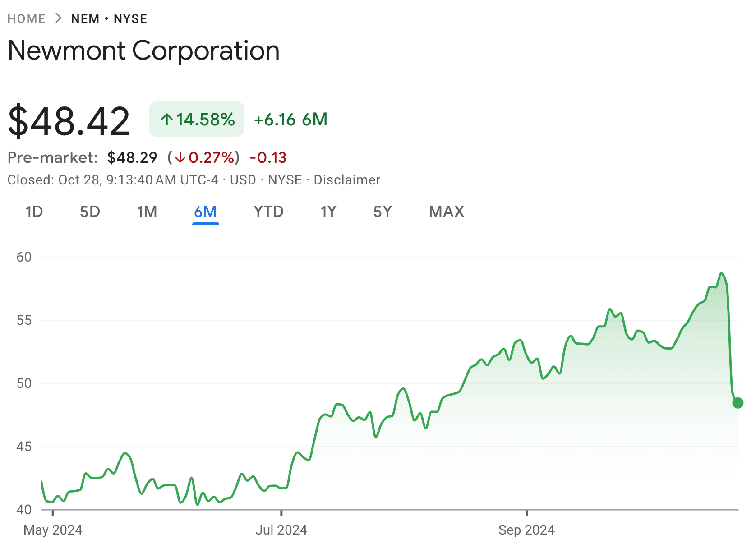Click the chevron separator in the breadcrumb
The height and width of the screenshot is (544, 756).
click(58, 18)
